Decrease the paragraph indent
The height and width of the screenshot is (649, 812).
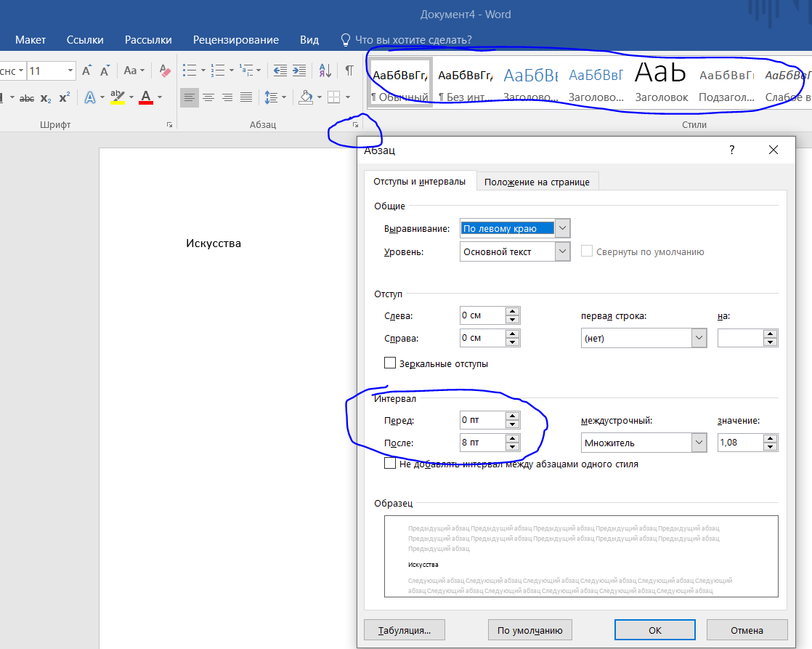click(x=280, y=70)
